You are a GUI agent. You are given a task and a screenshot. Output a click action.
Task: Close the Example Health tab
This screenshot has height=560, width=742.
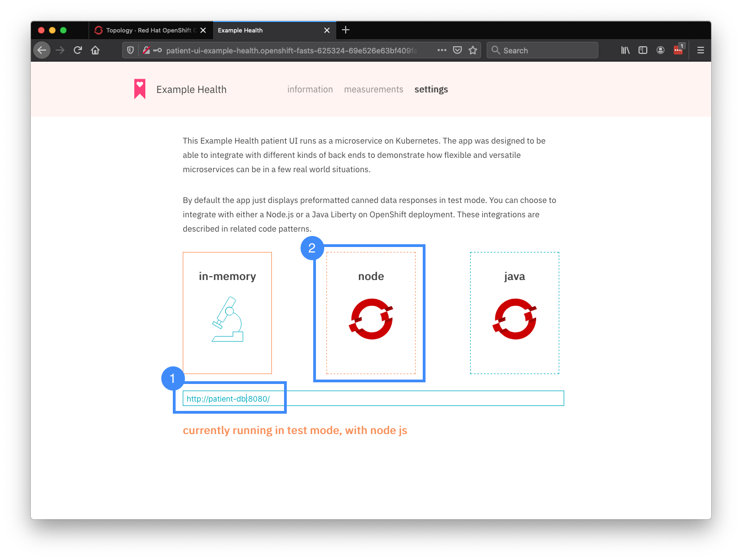point(327,30)
